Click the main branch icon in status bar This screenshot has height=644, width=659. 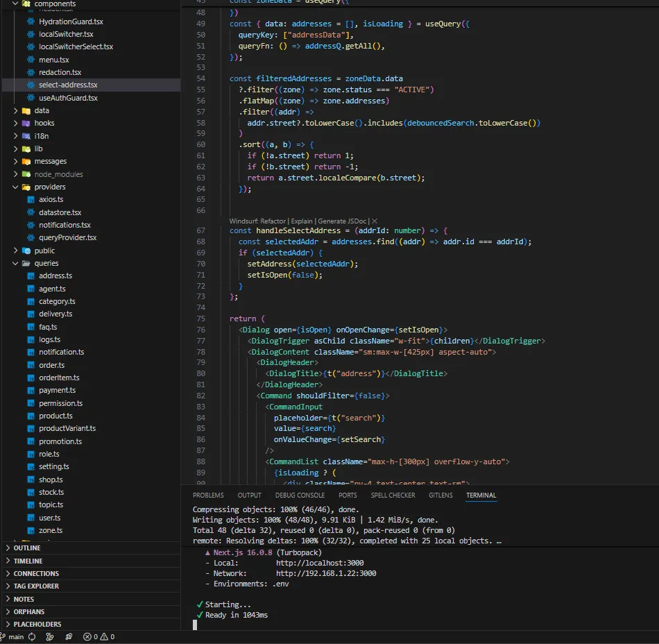click(3, 636)
